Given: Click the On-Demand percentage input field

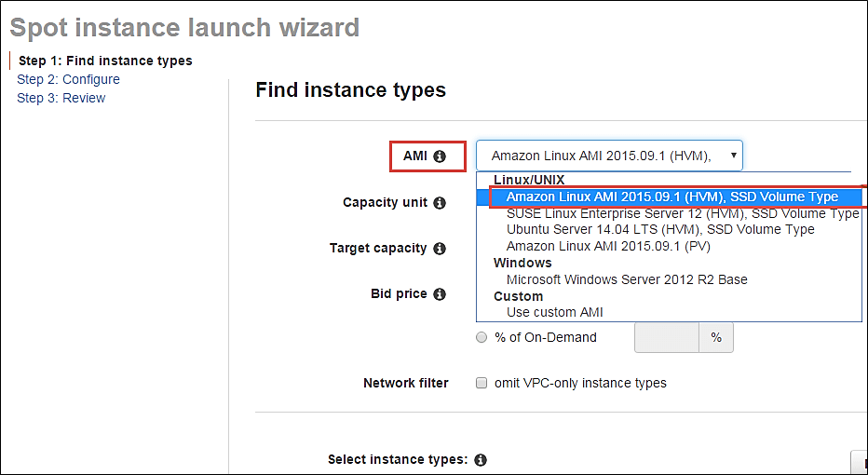Looking at the screenshot, I should click(x=666, y=337).
